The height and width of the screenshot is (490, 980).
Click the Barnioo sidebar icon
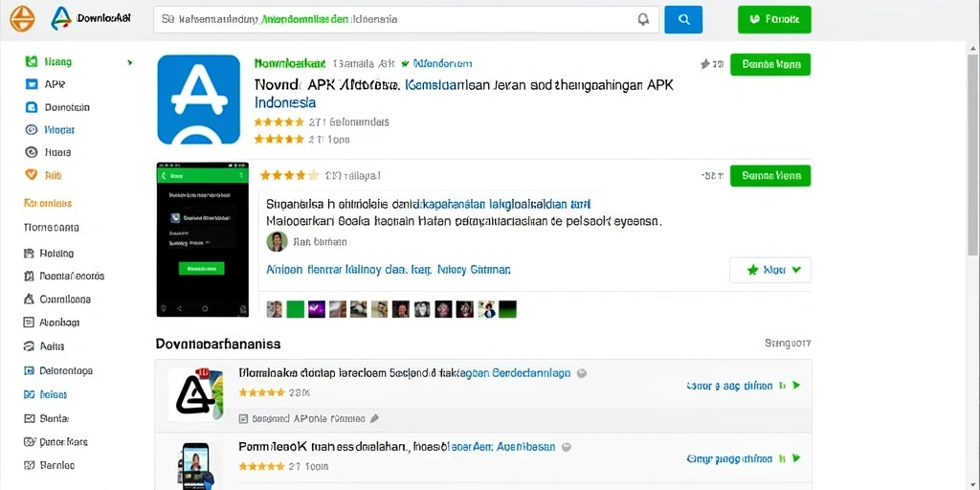point(29,465)
